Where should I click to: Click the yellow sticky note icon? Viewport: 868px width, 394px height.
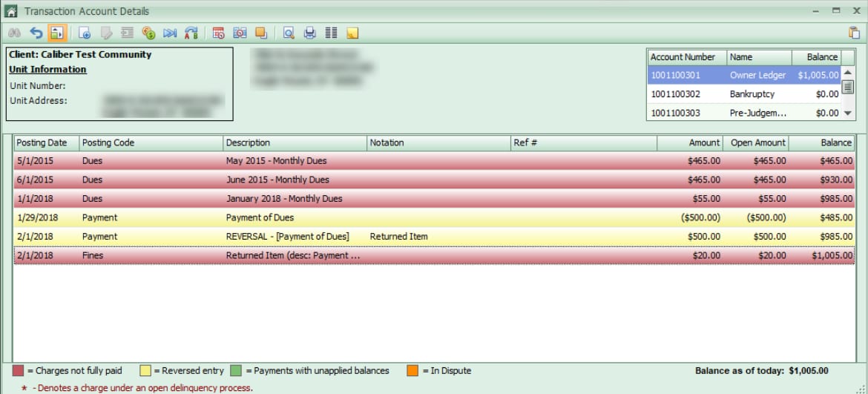352,33
